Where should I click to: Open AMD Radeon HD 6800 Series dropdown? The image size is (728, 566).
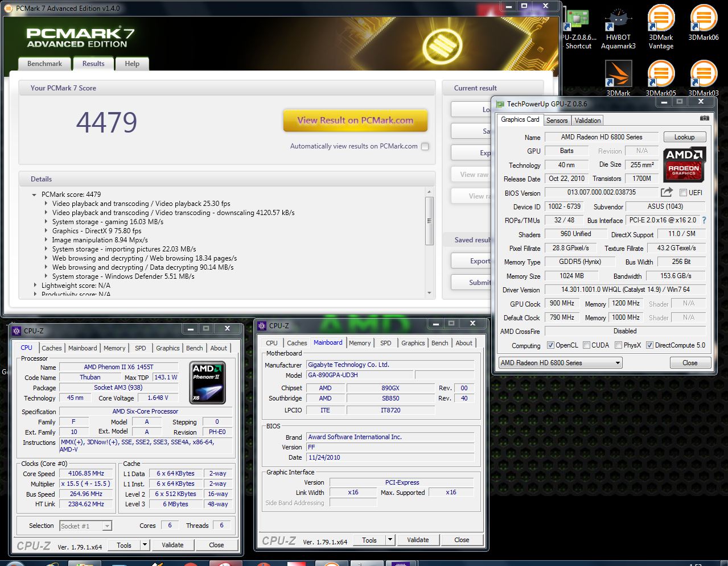(560, 363)
